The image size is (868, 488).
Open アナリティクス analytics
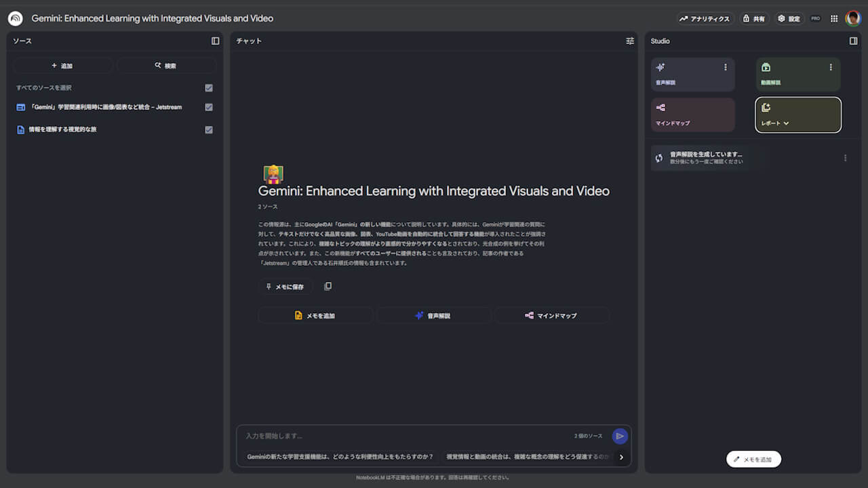click(705, 19)
